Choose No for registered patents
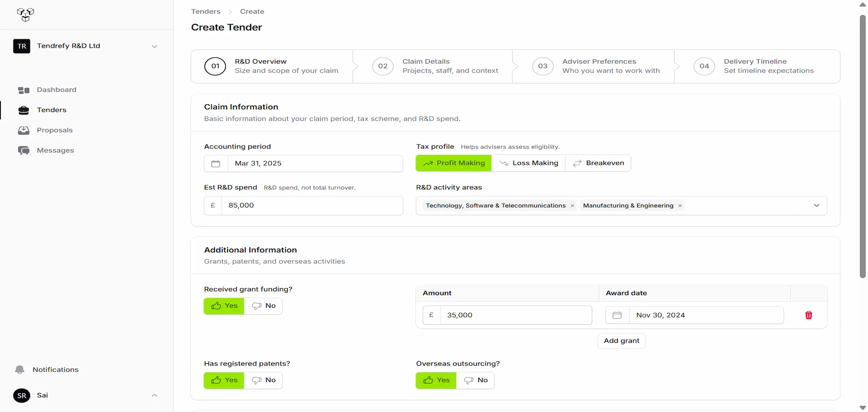This screenshot has height=412, width=868. 263,380
